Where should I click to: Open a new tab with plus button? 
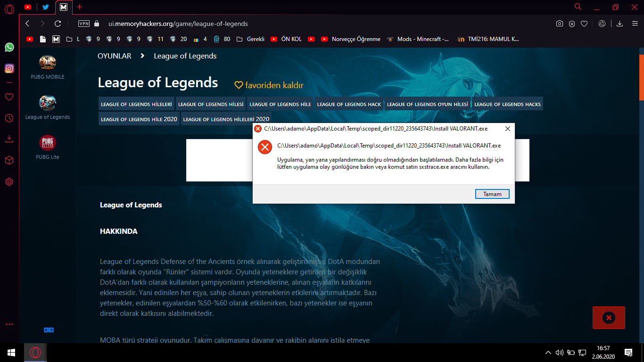tap(79, 7)
